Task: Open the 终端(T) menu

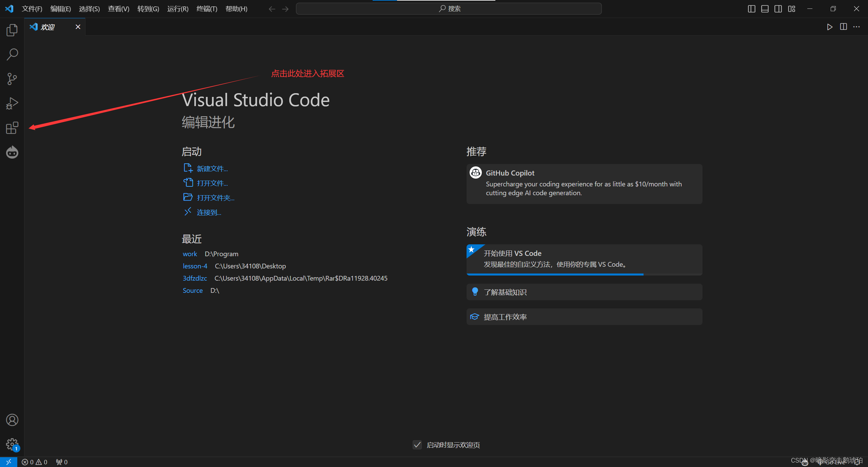Action: (x=206, y=9)
